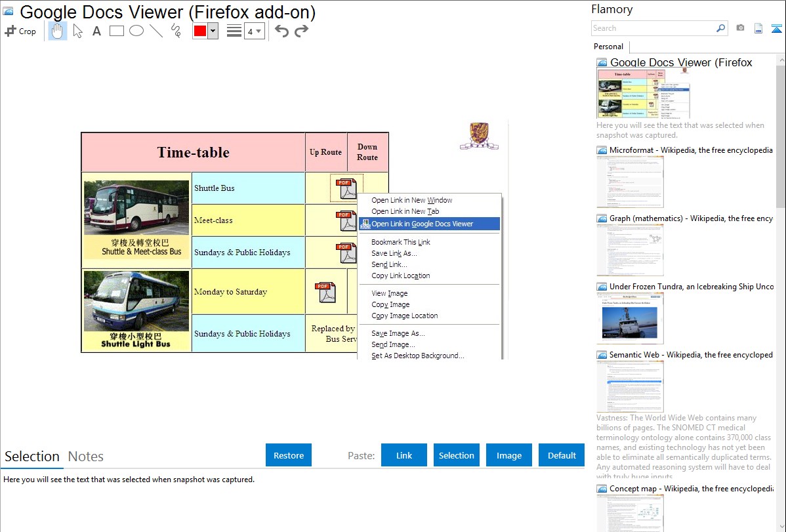Choose Open Link in New Tab
This screenshot has width=786, height=532.
pyautogui.click(x=430, y=211)
